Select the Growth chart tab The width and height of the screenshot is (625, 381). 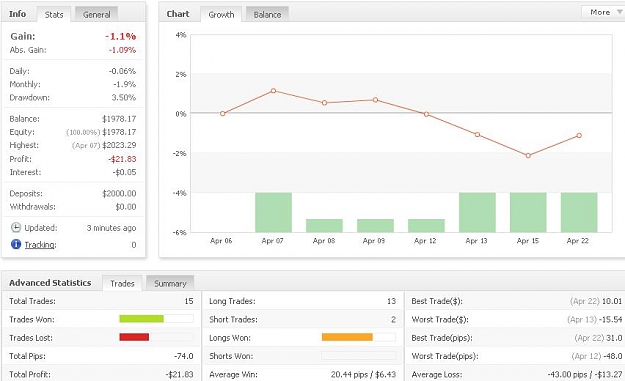click(221, 14)
